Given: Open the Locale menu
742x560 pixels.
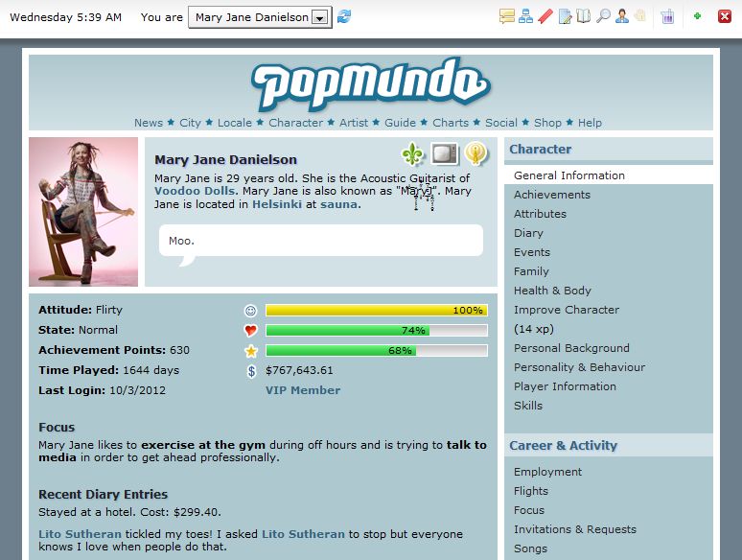Looking at the screenshot, I should pos(235,123).
